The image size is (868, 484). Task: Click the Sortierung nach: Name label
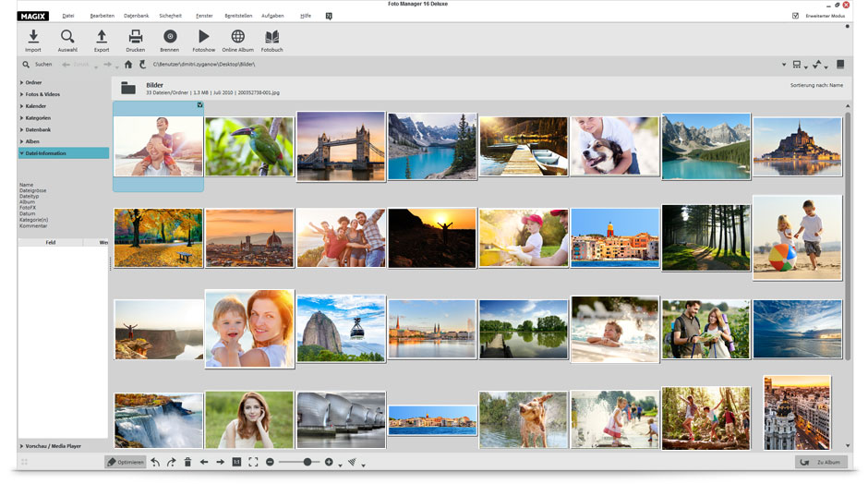[816, 85]
